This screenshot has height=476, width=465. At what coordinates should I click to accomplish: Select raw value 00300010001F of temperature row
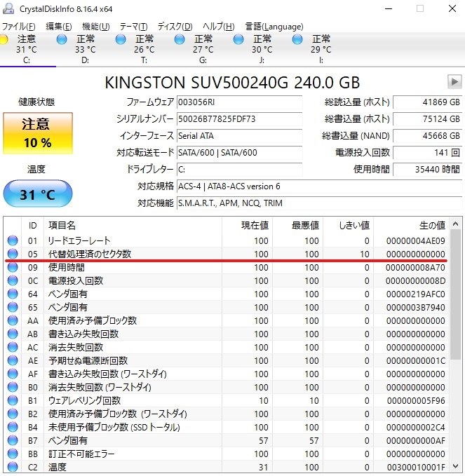click(416, 467)
